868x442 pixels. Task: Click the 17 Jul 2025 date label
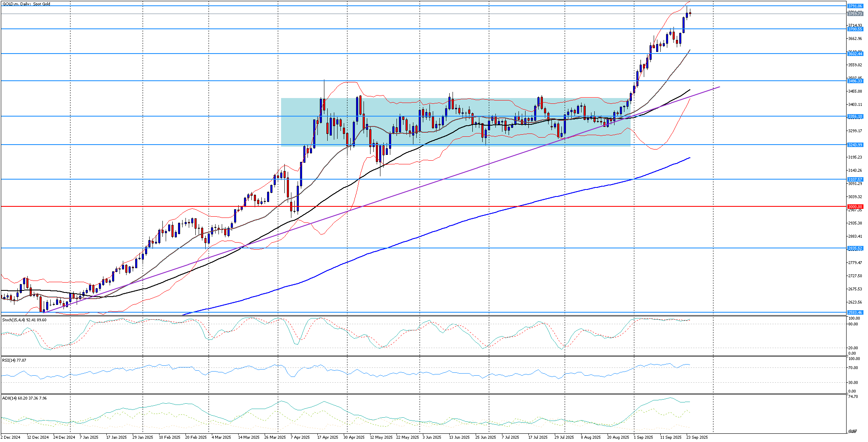538,437
